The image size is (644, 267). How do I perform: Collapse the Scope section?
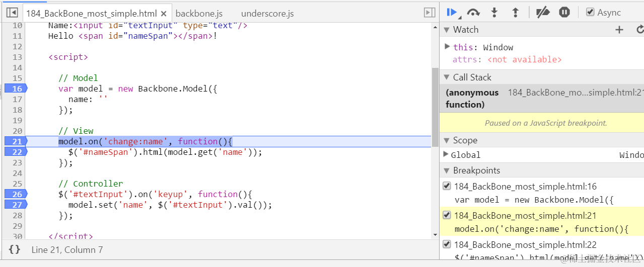click(446, 141)
